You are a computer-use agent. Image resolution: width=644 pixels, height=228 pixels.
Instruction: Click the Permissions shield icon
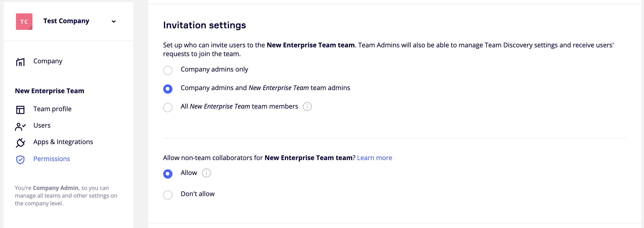[20, 160]
